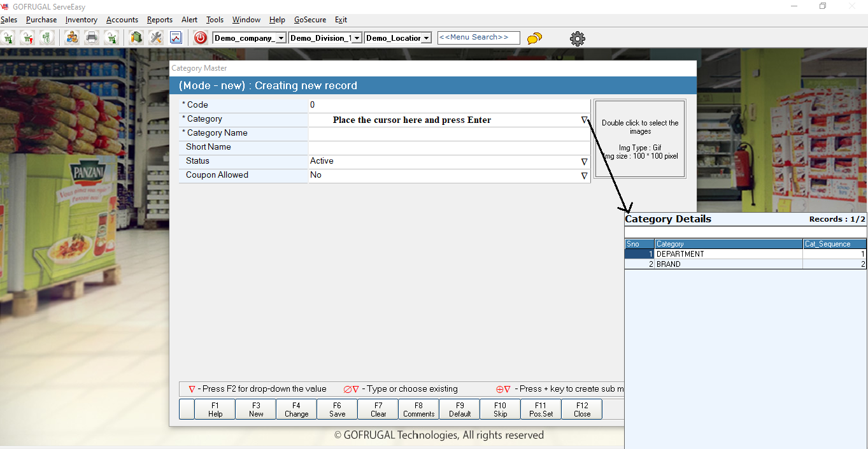This screenshot has height=449, width=868.
Task: Click the F10 Skip button
Action: pos(501,410)
